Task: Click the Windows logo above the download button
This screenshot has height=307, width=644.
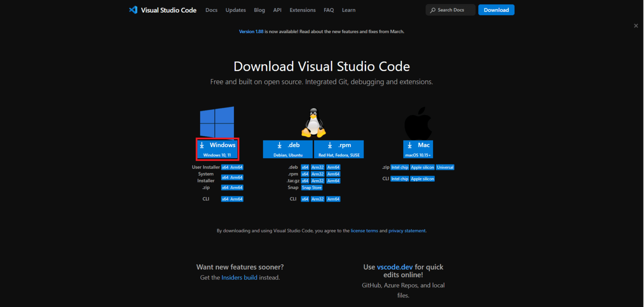Action: click(217, 122)
